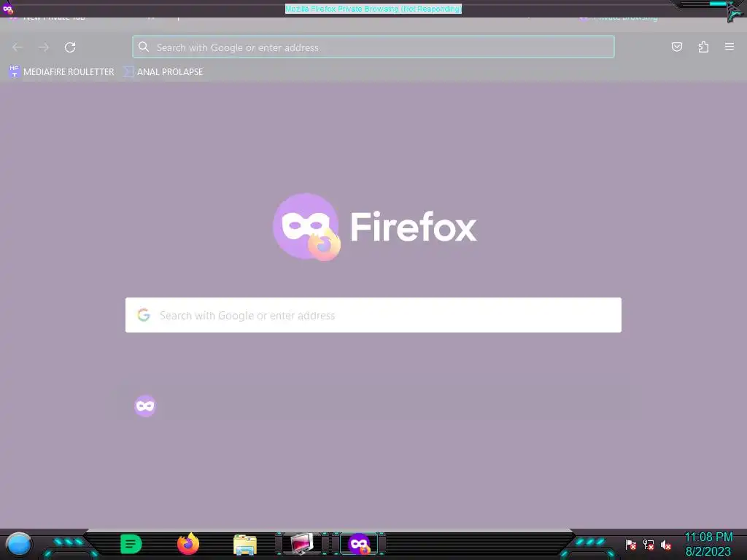Click the private mask icon in title bar
Screen dimensions: 747x560
[x=7, y=9]
